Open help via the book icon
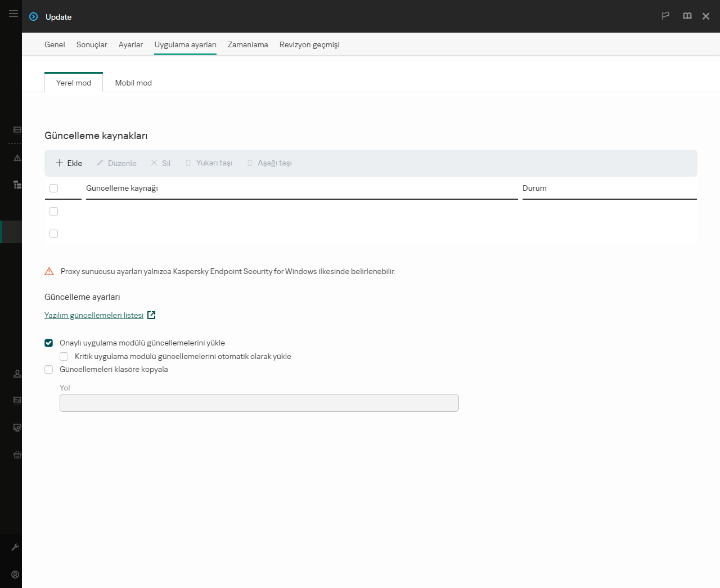 click(687, 16)
